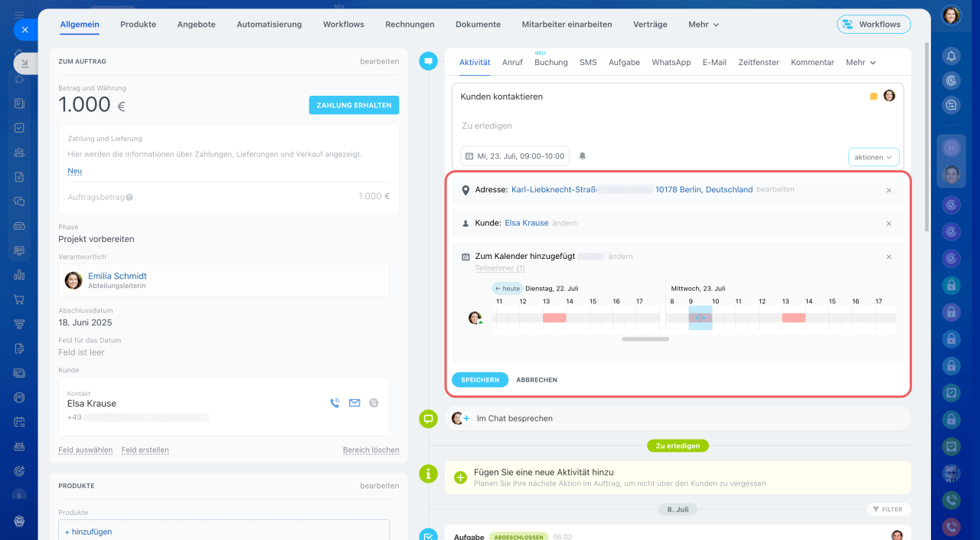
Task: Click the SPEICHERN button
Action: (480, 380)
